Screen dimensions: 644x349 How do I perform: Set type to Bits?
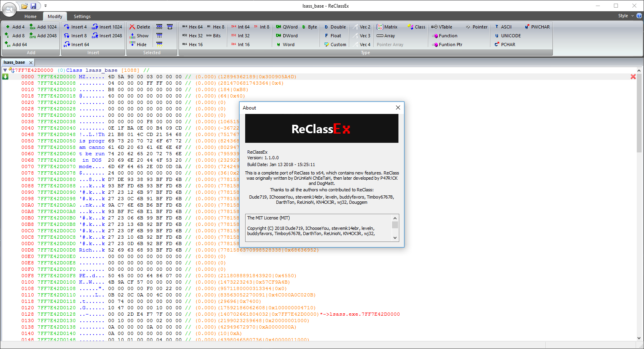[214, 36]
